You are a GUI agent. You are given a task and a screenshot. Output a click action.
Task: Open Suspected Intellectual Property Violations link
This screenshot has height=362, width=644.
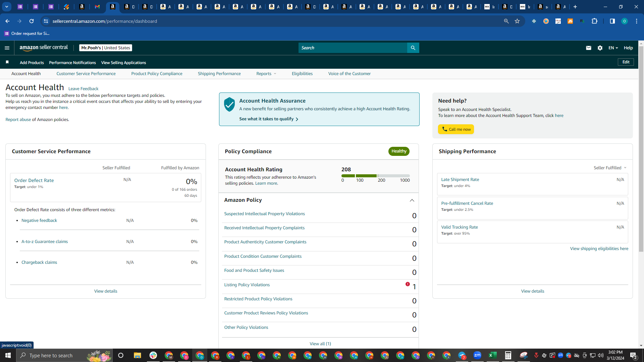[x=264, y=214]
